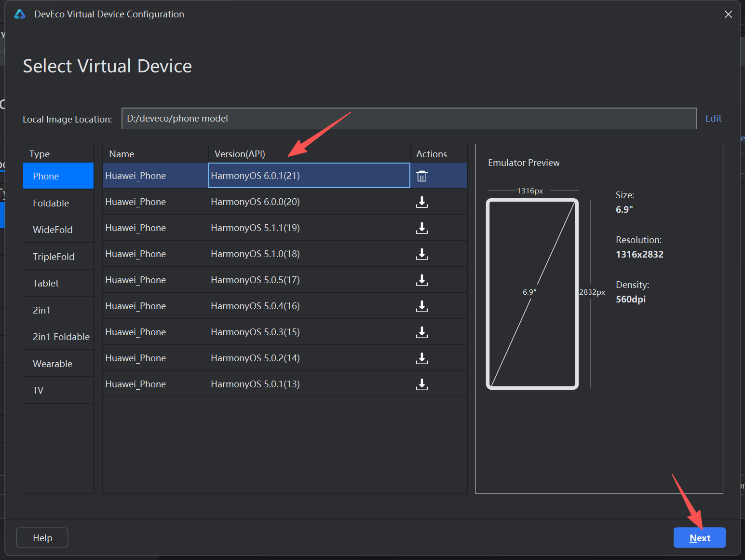Click the Next button
This screenshot has width=745, height=560.
click(699, 538)
